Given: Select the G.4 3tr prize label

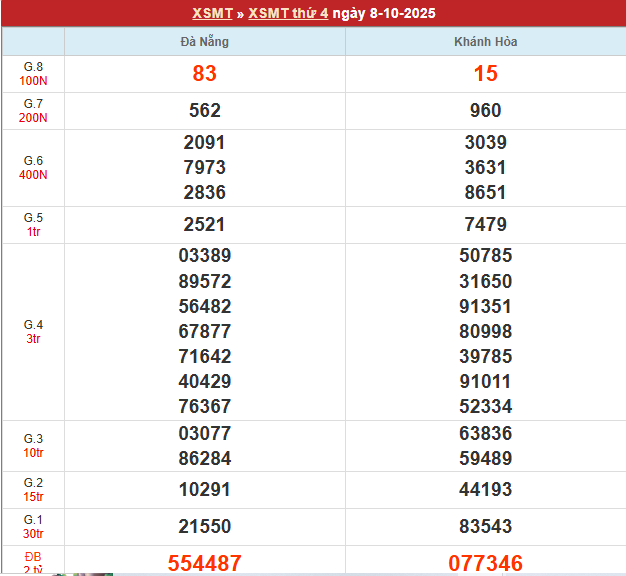Looking at the screenshot, I should (x=33, y=332).
